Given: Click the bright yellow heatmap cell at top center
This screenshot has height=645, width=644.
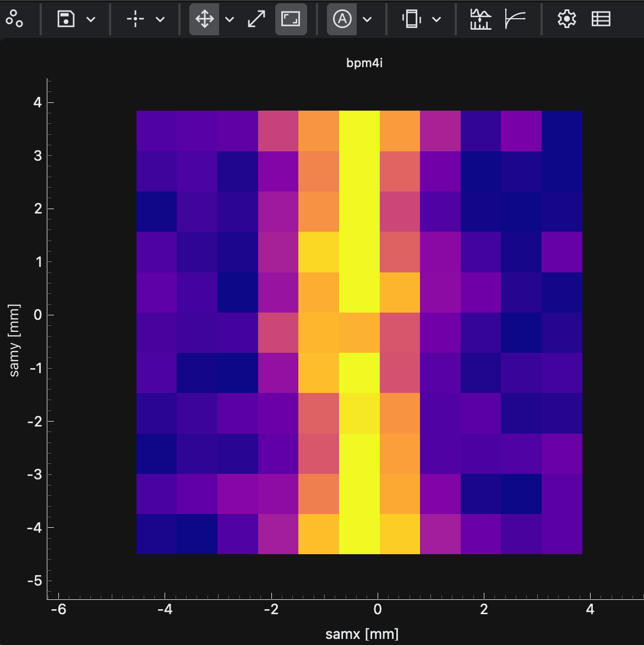Looking at the screenshot, I should [359, 131].
